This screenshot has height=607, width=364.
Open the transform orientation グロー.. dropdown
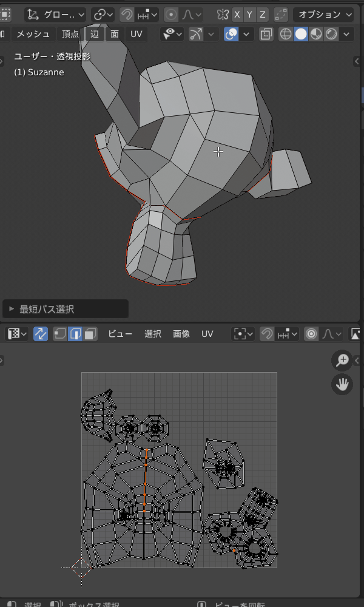pyautogui.click(x=55, y=15)
